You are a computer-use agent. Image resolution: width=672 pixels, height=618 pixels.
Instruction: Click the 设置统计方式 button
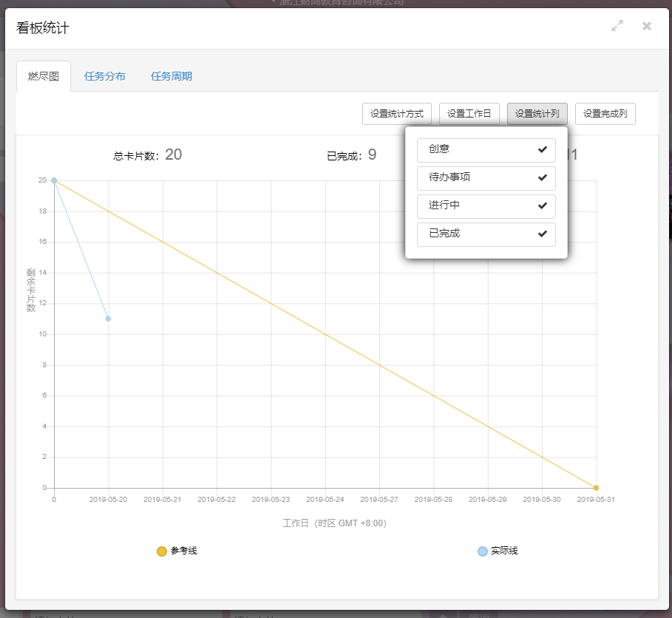click(x=397, y=114)
